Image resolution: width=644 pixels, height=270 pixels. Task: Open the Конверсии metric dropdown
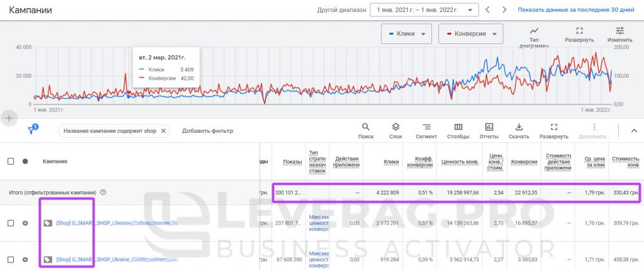point(470,34)
